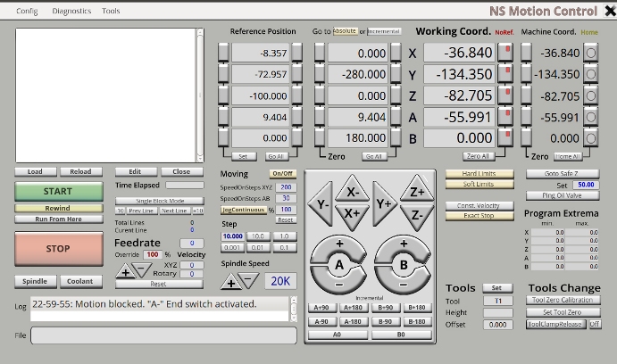This screenshot has height=364, width=617.
Task: Jog the Y- direction arrow
Action: tap(321, 203)
